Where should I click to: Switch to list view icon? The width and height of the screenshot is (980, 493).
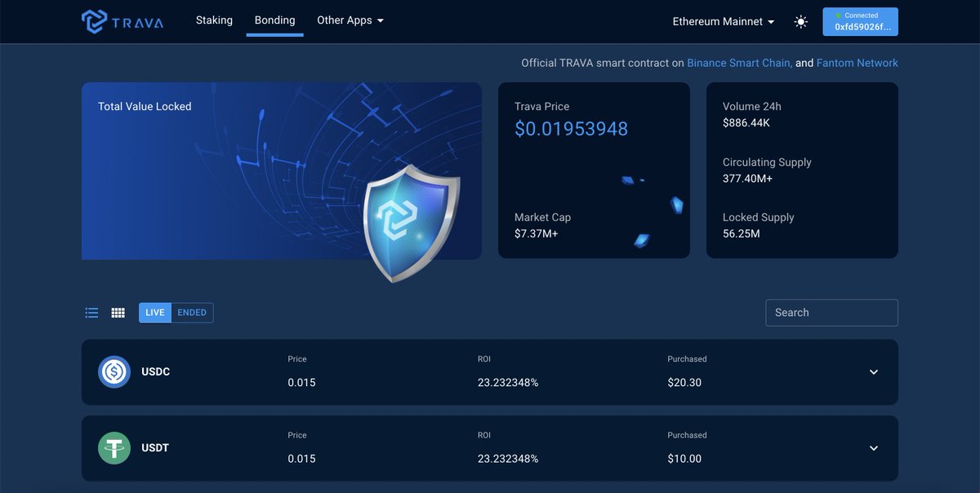coord(92,313)
